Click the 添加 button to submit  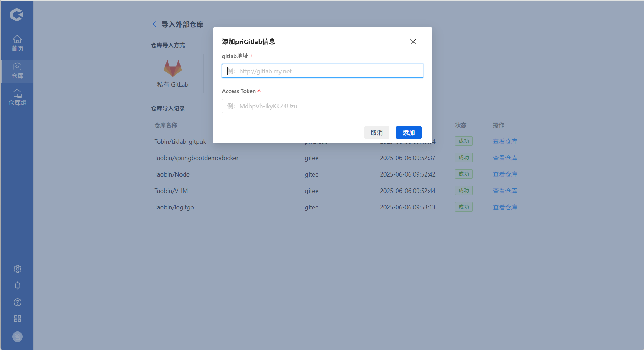(408, 133)
